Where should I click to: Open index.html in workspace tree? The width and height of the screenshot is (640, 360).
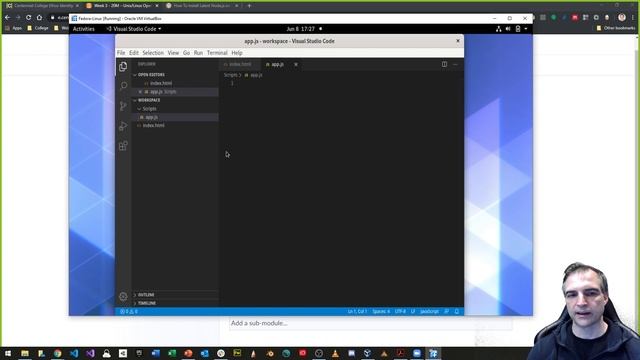(176, 125)
